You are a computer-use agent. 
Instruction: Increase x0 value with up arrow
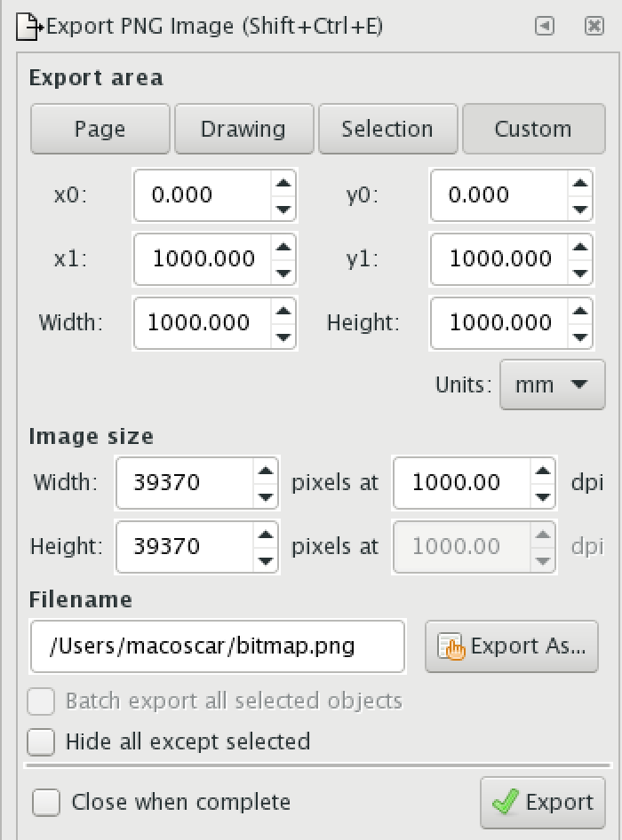(x=283, y=185)
